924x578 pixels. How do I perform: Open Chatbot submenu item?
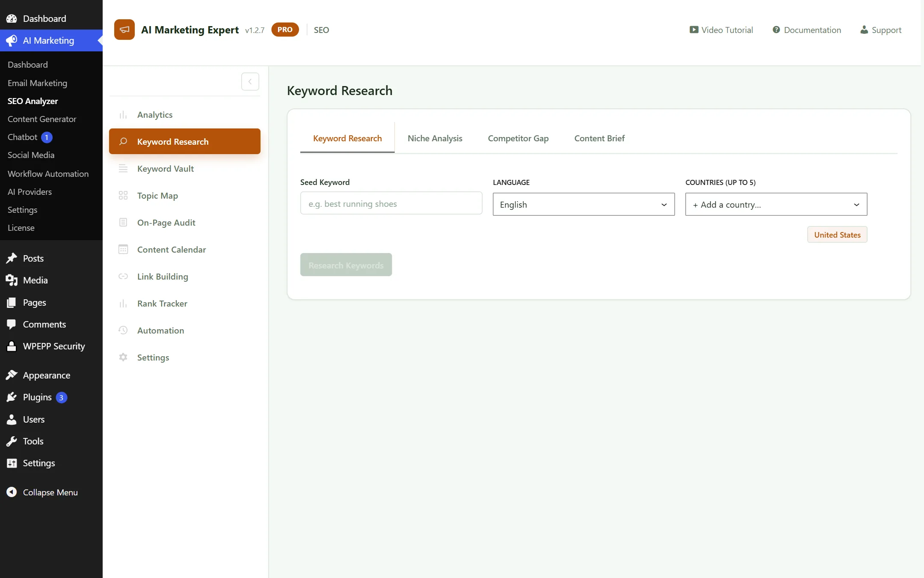(23, 137)
